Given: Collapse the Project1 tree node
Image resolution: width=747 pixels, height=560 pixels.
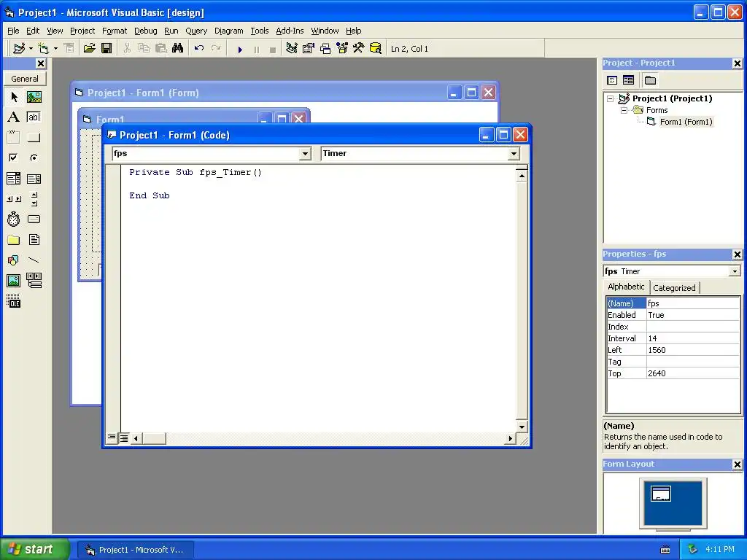Looking at the screenshot, I should point(611,99).
